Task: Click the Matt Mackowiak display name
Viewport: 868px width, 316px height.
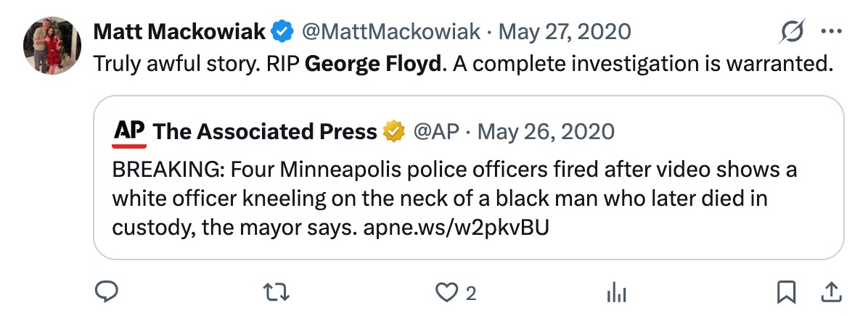Action: (180, 32)
